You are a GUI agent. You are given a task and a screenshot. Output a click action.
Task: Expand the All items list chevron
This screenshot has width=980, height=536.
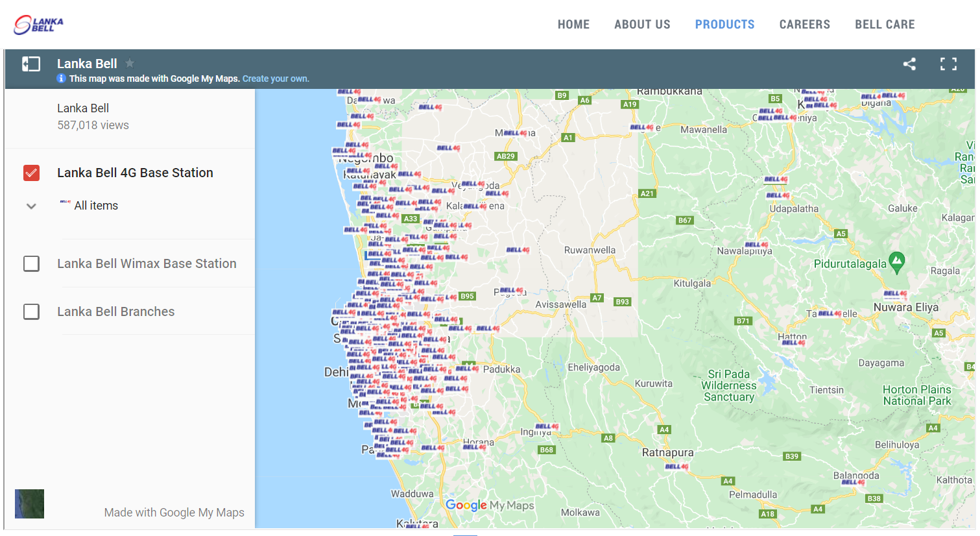(31, 206)
